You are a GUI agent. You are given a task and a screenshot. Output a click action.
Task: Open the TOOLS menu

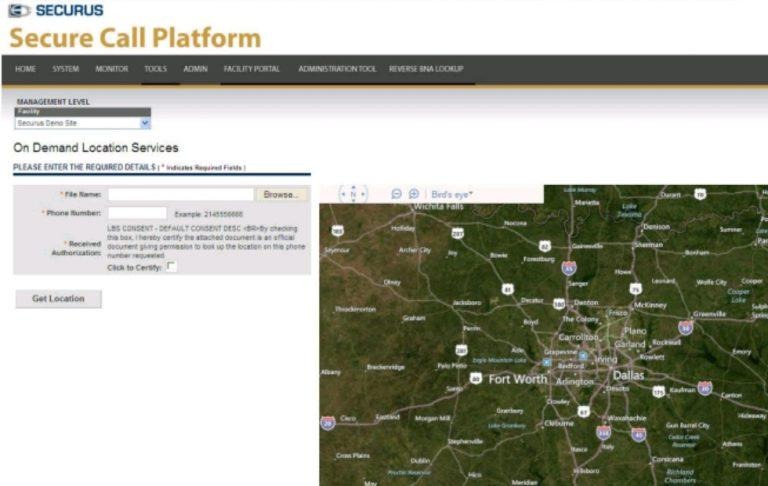155,69
